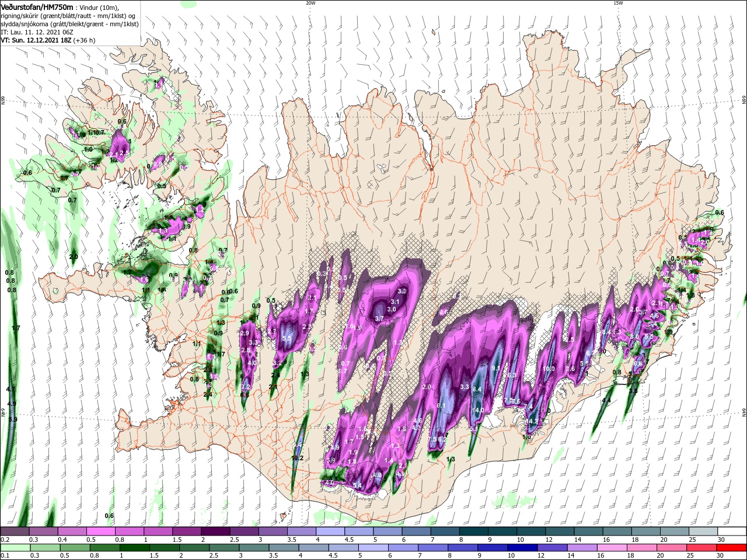
Task: Click top legend swatch between 0.2 and 0.3
Action: coord(15,531)
